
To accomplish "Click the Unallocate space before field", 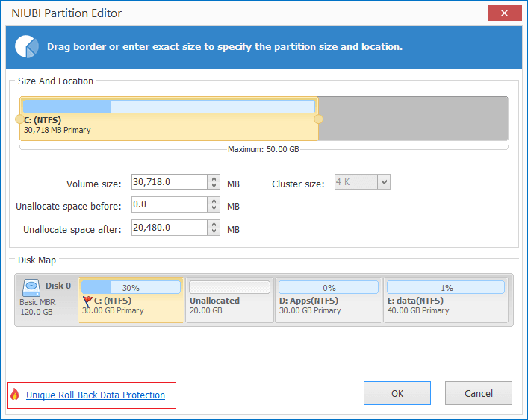I will tap(170, 204).
